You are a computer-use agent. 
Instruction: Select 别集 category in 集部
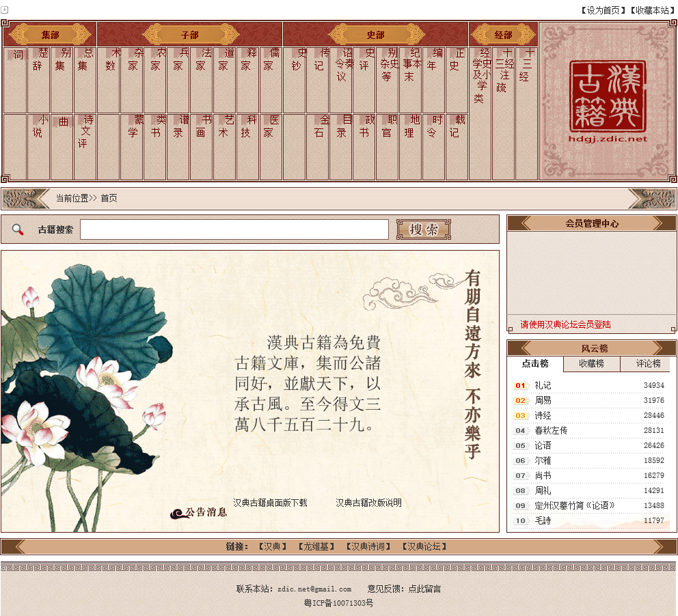click(x=62, y=61)
